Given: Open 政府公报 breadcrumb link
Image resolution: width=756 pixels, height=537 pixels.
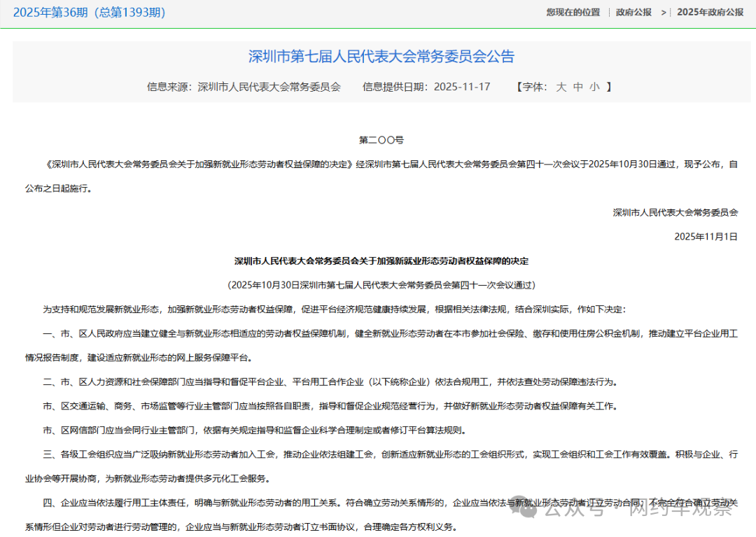Looking at the screenshot, I should (x=633, y=13).
